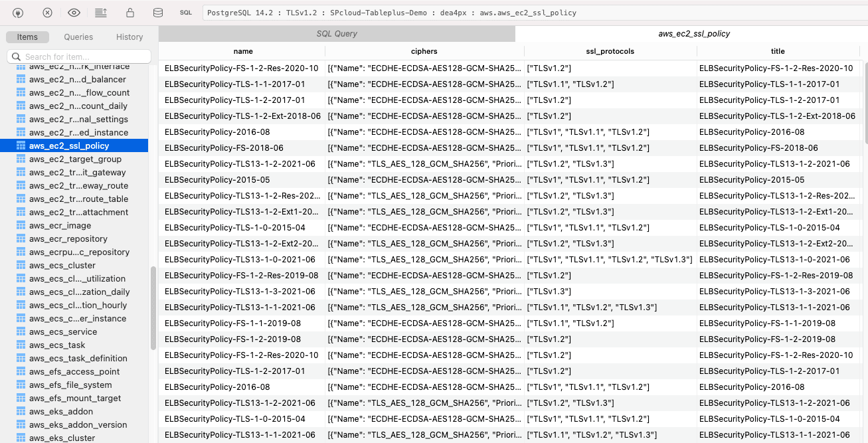Screen dimensions: 868x443
Task: Click the PostgreSQL connection info bar
Action: (535, 13)
